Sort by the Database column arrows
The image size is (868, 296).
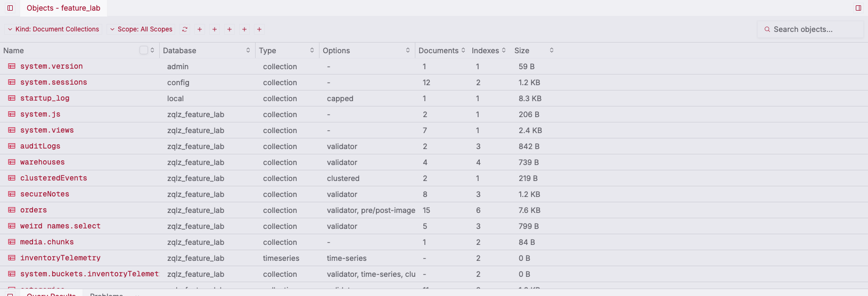[x=248, y=50]
